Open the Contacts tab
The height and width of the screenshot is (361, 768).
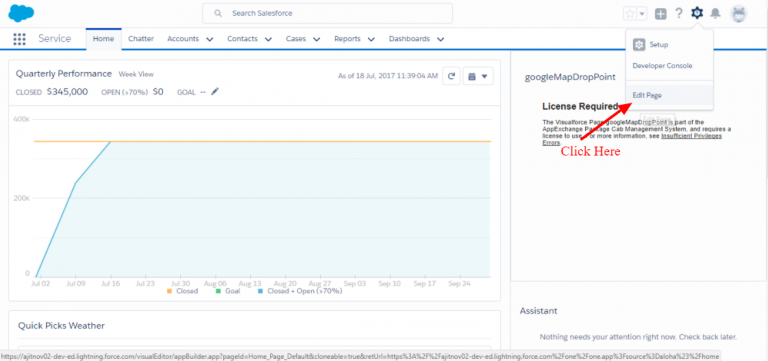pyautogui.click(x=242, y=39)
